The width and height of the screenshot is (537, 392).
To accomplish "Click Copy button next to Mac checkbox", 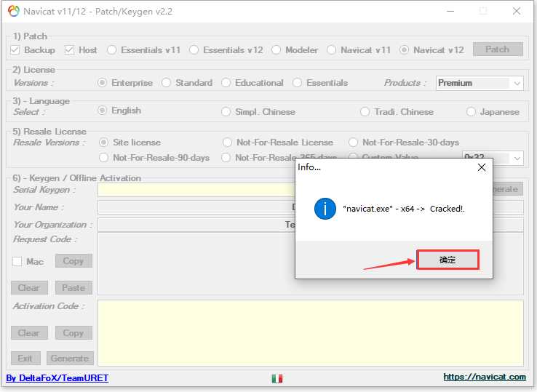I will point(73,261).
